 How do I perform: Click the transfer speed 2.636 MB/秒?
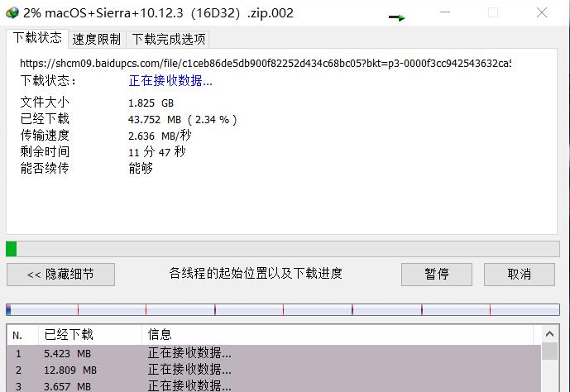160,136
